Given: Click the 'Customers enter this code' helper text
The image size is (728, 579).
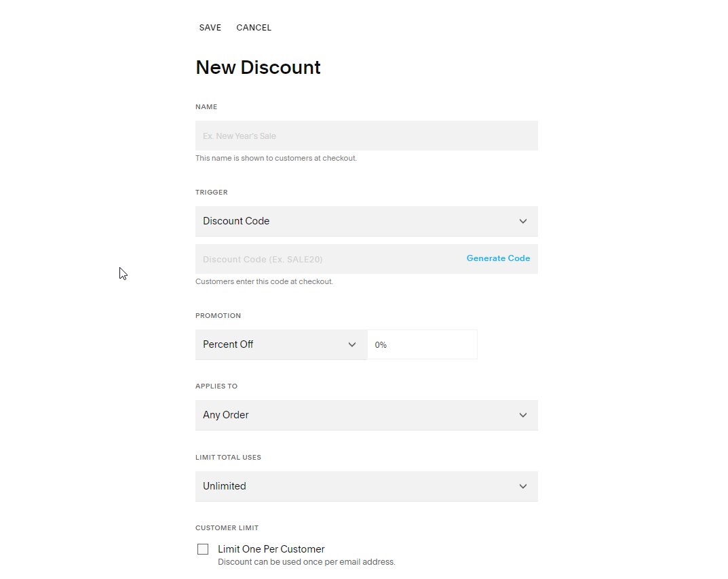Looking at the screenshot, I should point(264,281).
